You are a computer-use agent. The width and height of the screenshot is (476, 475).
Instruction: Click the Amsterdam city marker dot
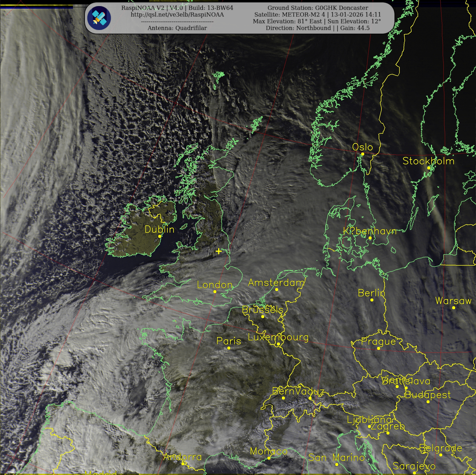tap(277, 290)
